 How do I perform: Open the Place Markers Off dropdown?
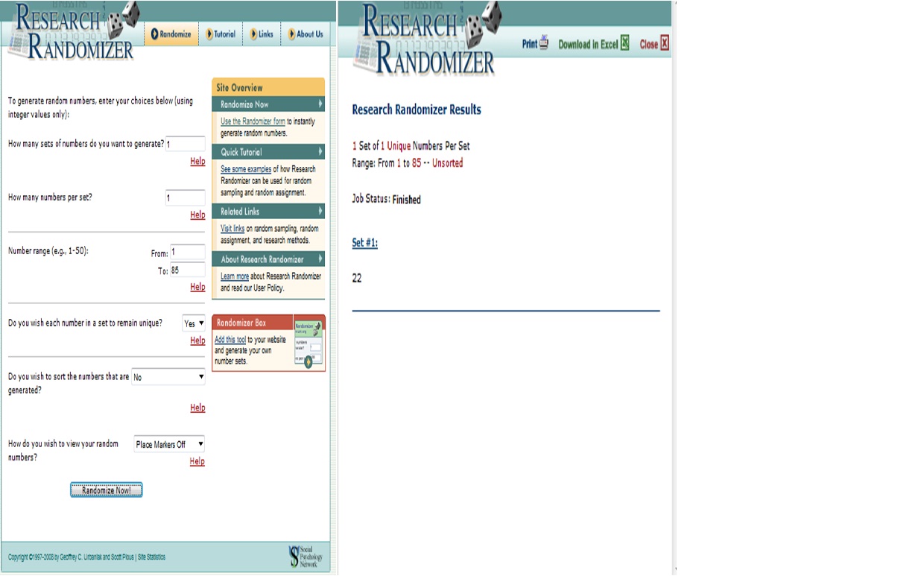coord(169,444)
